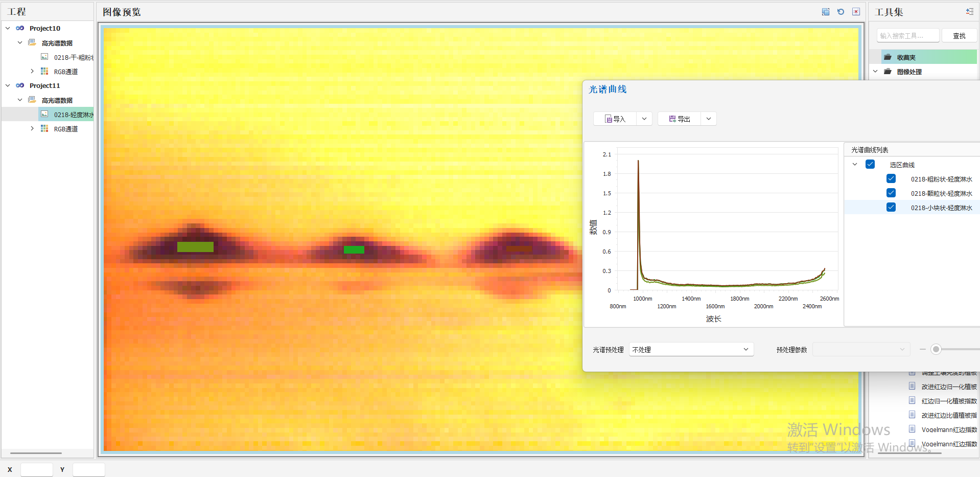The height and width of the screenshot is (477, 980).
Task: Click 高光谱数据 folder icon under Project10
Action: 32,42
